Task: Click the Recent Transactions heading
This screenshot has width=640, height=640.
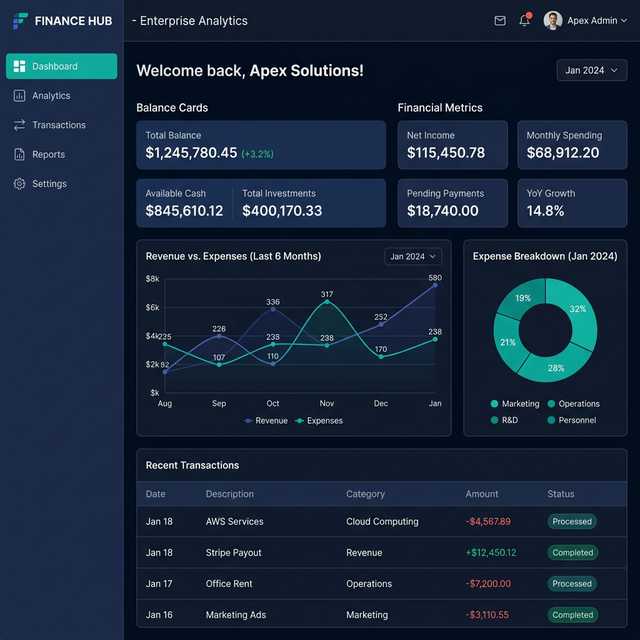Action: point(192,465)
